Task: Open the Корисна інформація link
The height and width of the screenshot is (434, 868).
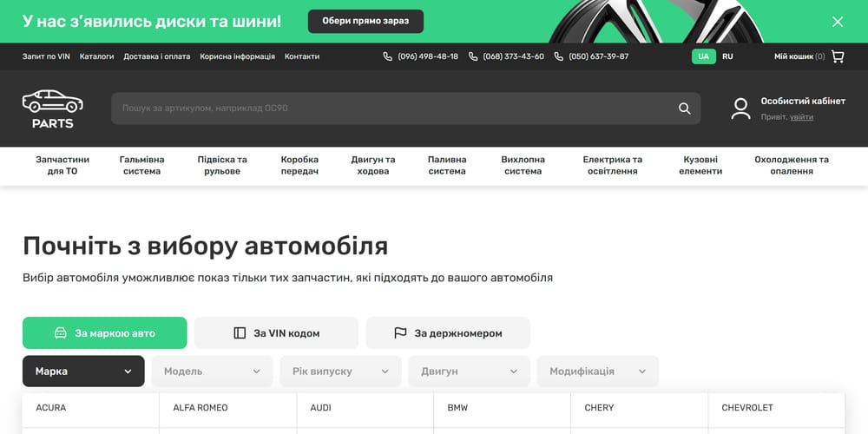Action: tap(238, 56)
